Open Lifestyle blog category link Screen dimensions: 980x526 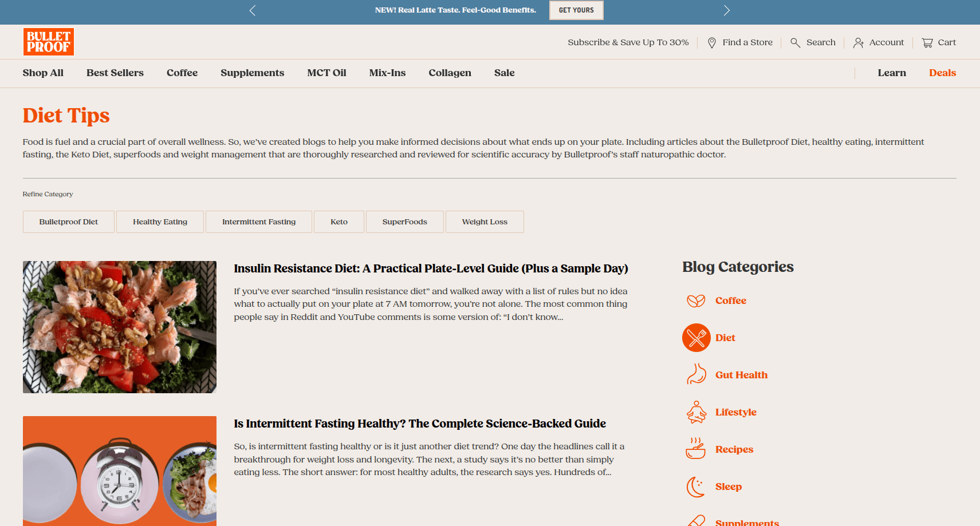pos(736,412)
